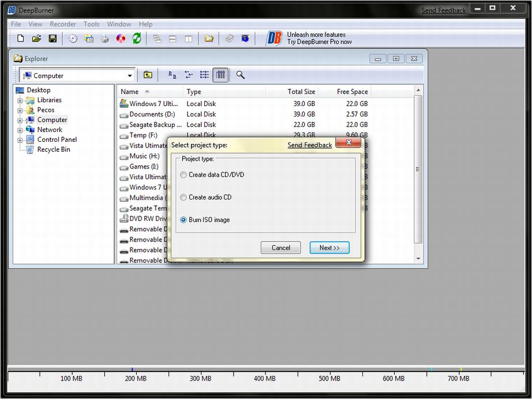Open the Help menu
Image resolution: width=532 pixels, height=399 pixels.
pos(145,24)
